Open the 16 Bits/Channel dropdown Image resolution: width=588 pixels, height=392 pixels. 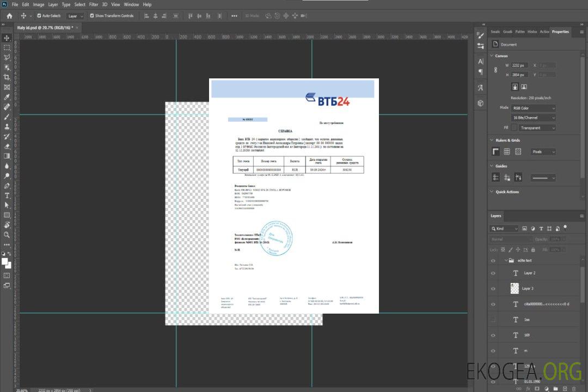[x=534, y=118]
